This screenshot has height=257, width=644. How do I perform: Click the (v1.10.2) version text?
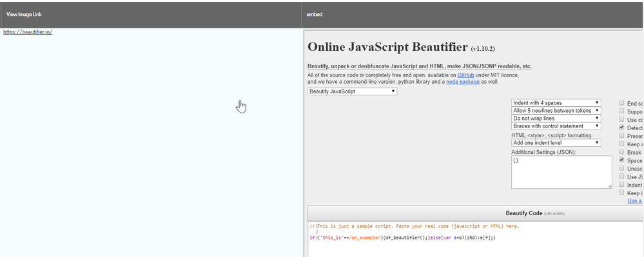click(483, 49)
